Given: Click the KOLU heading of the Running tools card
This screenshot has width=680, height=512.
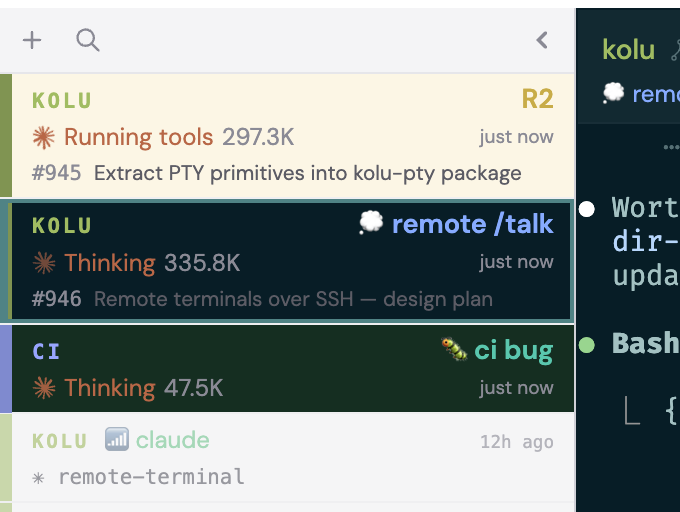Looking at the screenshot, I should pos(62,101).
